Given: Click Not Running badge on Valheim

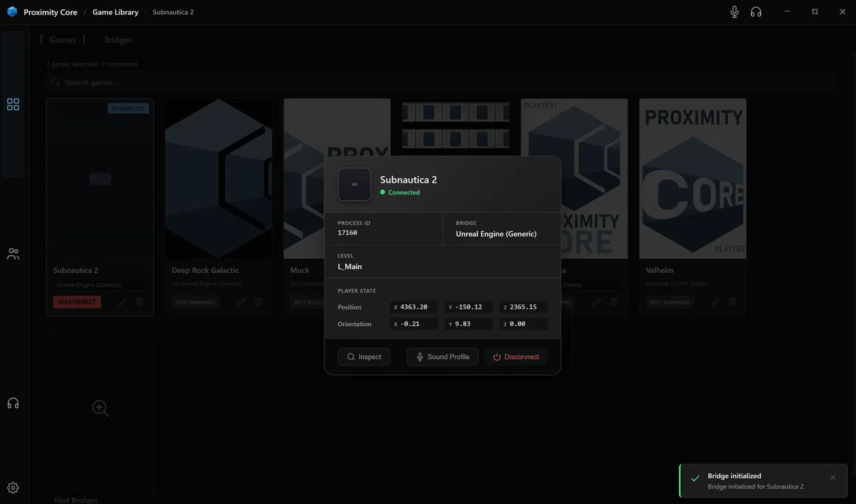Looking at the screenshot, I should tap(670, 302).
